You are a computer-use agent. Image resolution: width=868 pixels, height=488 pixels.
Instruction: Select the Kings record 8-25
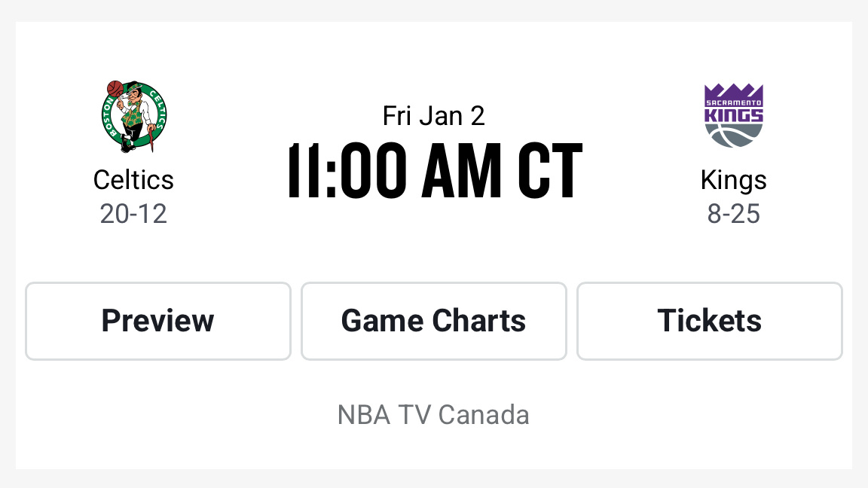point(734,214)
